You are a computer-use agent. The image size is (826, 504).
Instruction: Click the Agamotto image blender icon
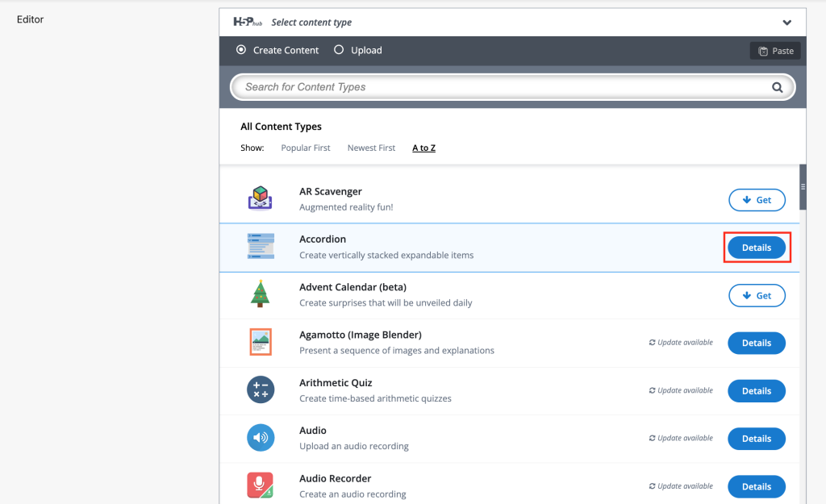tap(261, 342)
